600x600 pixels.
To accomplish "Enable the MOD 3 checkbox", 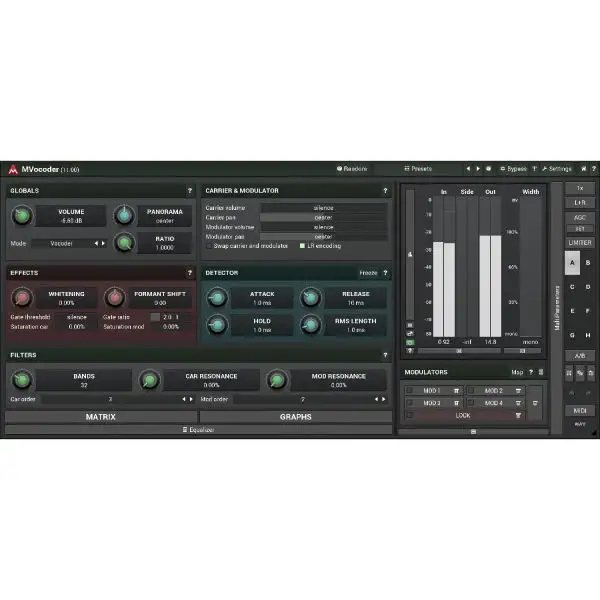I will coord(409,403).
